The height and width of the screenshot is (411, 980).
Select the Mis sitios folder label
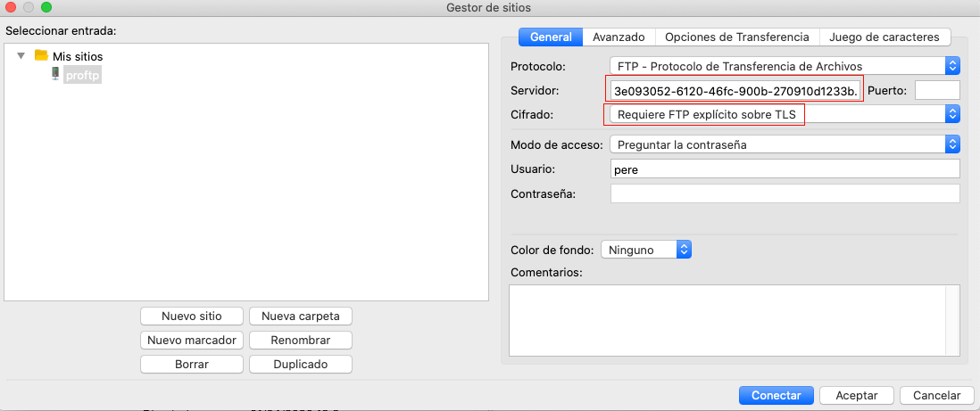coord(78,56)
